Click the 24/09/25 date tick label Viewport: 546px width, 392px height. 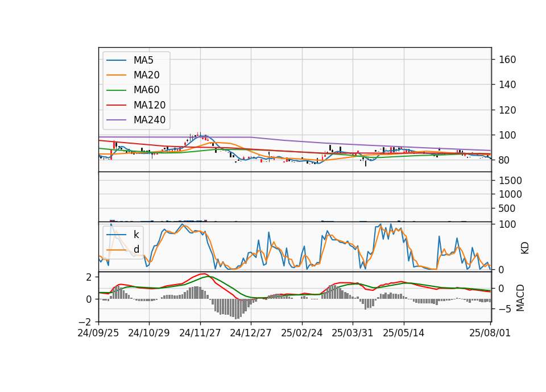click(x=98, y=333)
